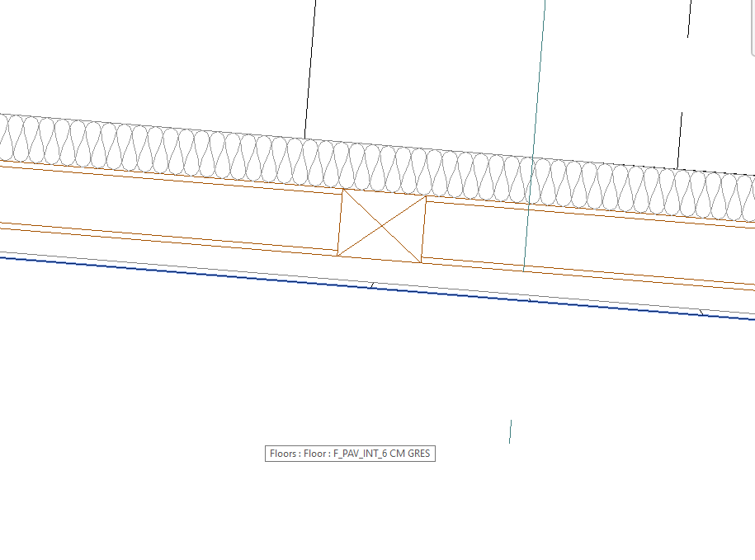Select the small tick mark on the gray line
The height and width of the screenshot is (560, 755).
click(x=370, y=285)
